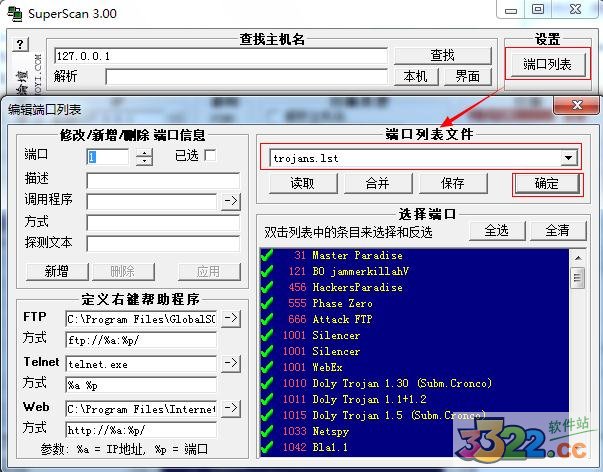Focus the 解析 resolved name field

(246, 77)
